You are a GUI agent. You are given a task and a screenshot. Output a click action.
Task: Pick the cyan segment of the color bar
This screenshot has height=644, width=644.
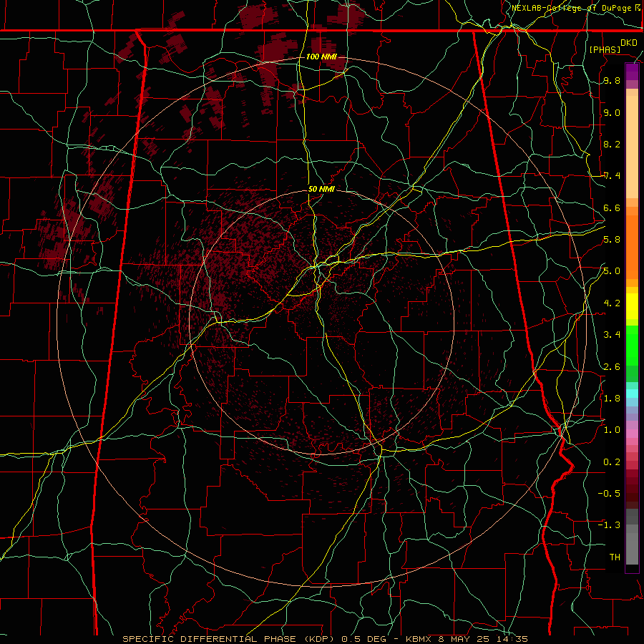(632, 393)
